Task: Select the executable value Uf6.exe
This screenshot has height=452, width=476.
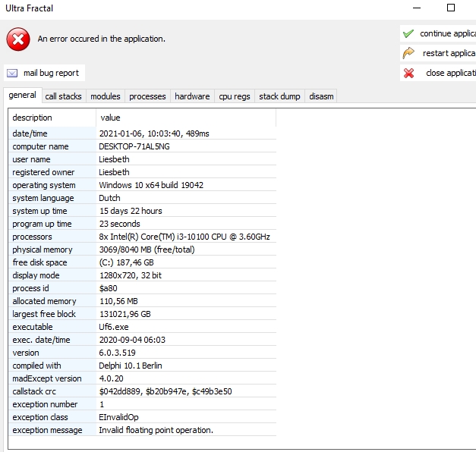Action: point(114,327)
